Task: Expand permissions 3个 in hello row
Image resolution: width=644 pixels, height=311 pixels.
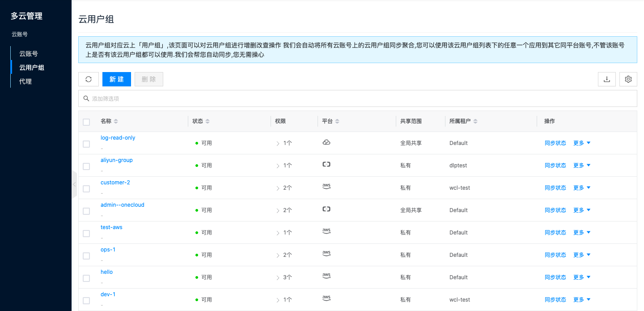Action: click(x=284, y=277)
